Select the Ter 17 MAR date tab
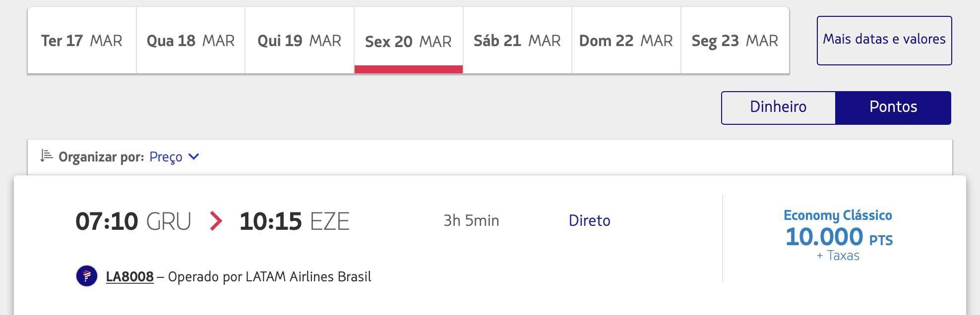Screen dimensions: 980x315 [82, 41]
